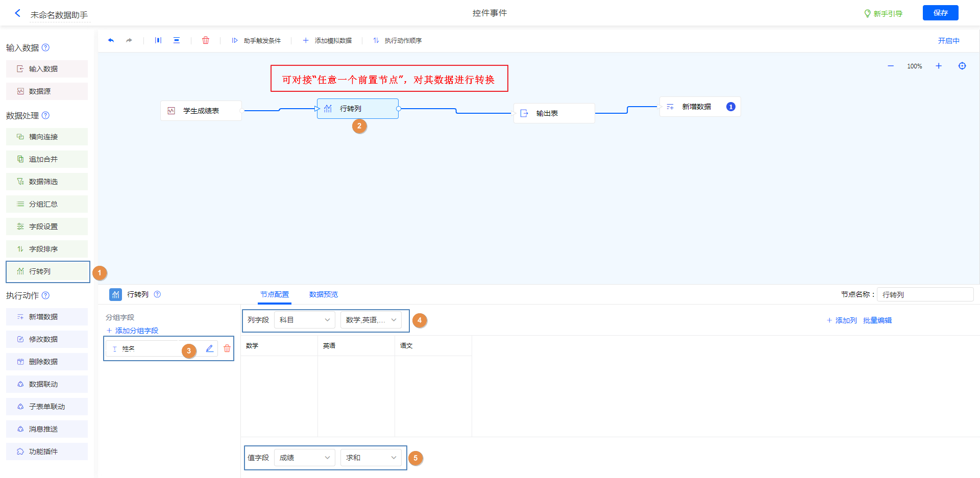980x478 pixels.
Task: Expand the 成绩 value field dropdown
Action: click(x=304, y=458)
